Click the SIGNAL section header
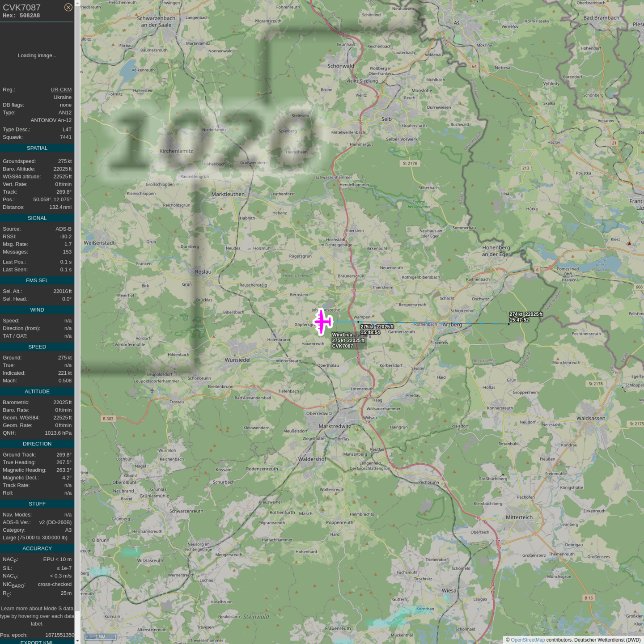Screen dimensions: 644x644 [x=37, y=218]
